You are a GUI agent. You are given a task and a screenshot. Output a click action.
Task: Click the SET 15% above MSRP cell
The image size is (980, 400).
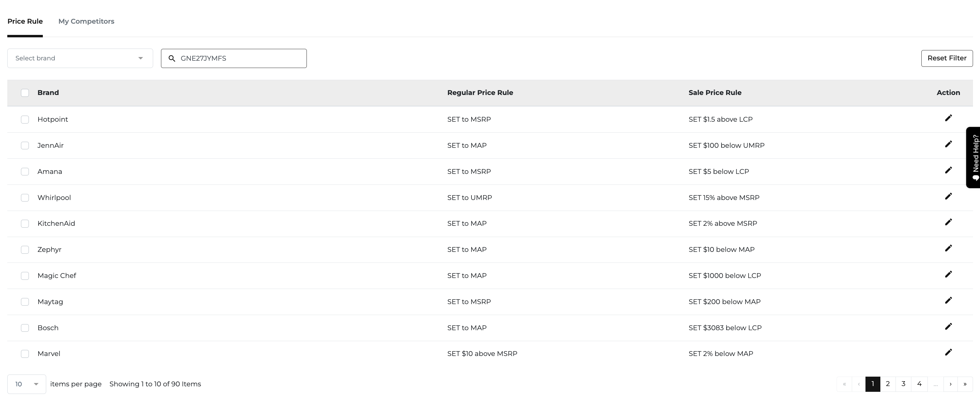click(724, 198)
